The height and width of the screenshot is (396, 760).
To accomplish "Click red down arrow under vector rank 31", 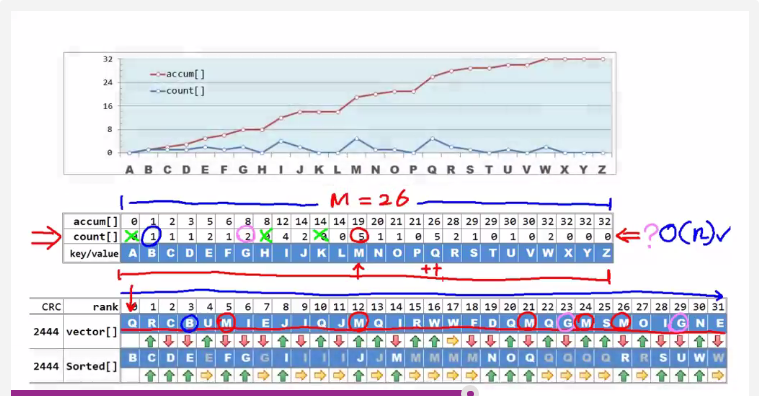I will click(717, 341).
